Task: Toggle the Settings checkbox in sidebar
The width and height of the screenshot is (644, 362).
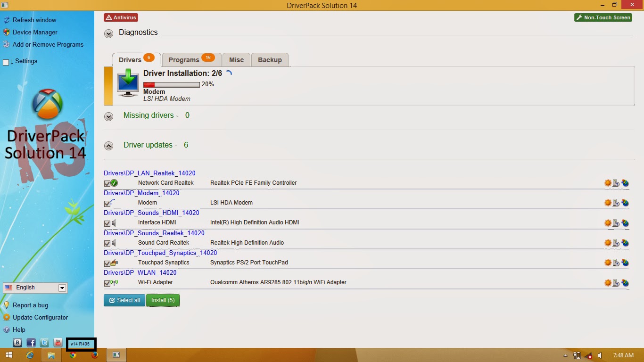Action: point(6,62)
